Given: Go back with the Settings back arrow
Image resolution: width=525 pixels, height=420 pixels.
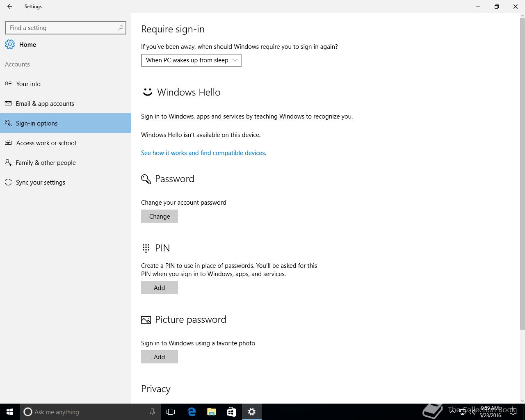Looking at the screenshot, I should [10, 7].
